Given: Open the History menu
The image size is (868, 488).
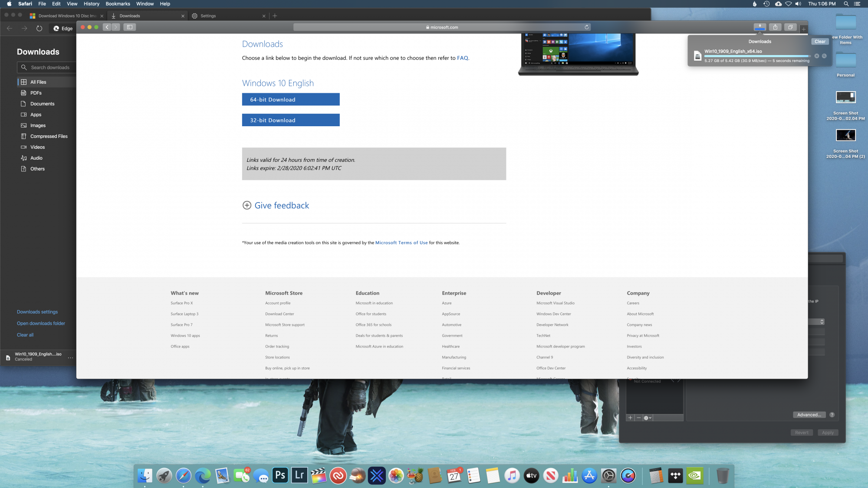Looking at the screenshot, I should tap(91, 4).
